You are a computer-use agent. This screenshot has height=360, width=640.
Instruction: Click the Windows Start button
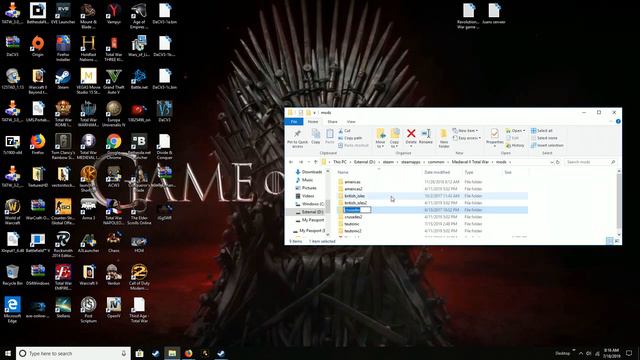coord(8,353)
